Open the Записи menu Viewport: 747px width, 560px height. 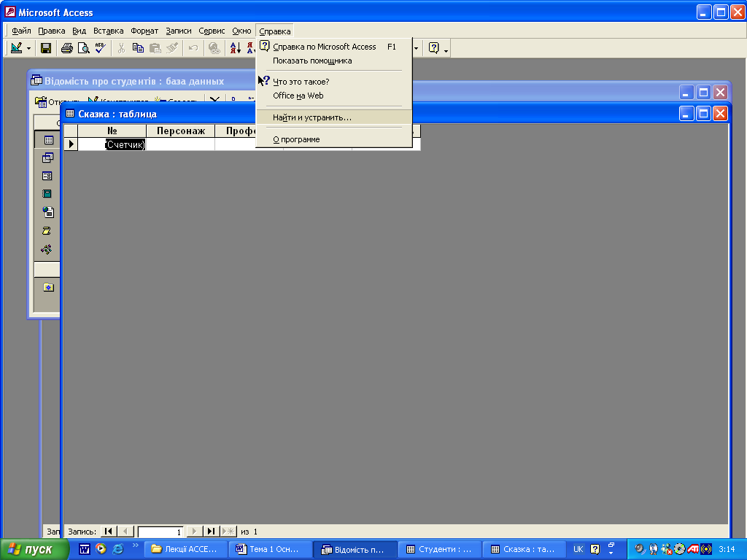179,31
